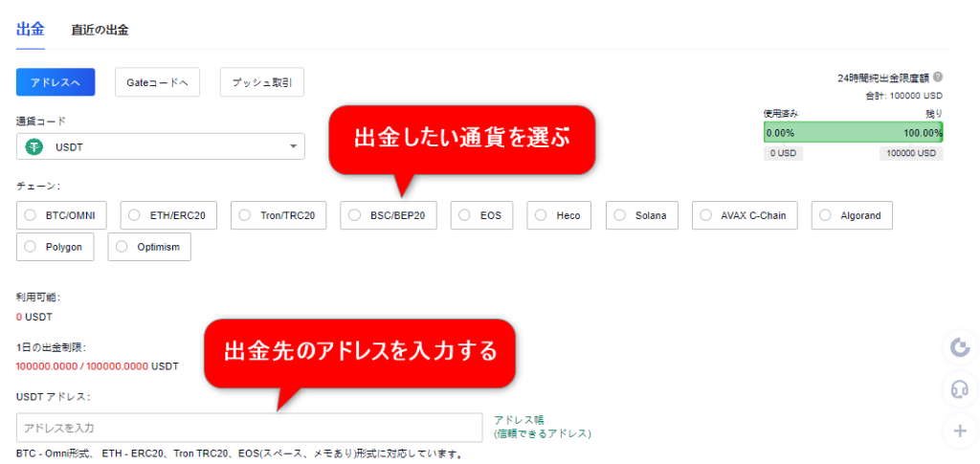980x464 pixels.
Task: Click the Gate logo floating icon
Action: tap(958, 347)
